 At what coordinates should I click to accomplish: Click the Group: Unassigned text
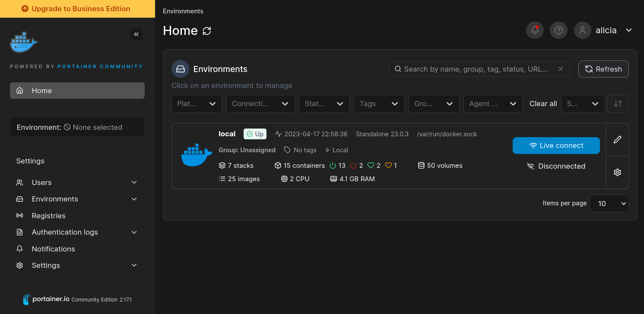pyautogui.click(x=247, y=150)
